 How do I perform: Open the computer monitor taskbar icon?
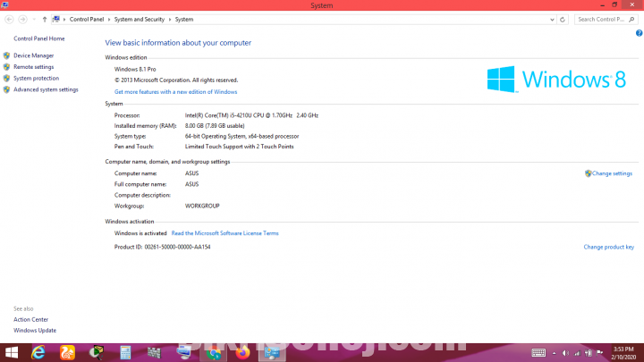pos(183,352)
